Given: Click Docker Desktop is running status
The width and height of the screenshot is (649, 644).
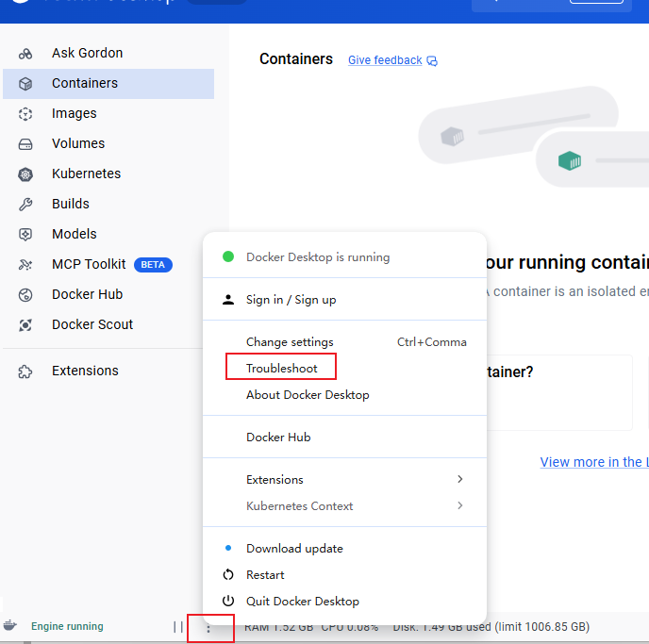Looking at the screenshot, I should click(x=318, y=257).
